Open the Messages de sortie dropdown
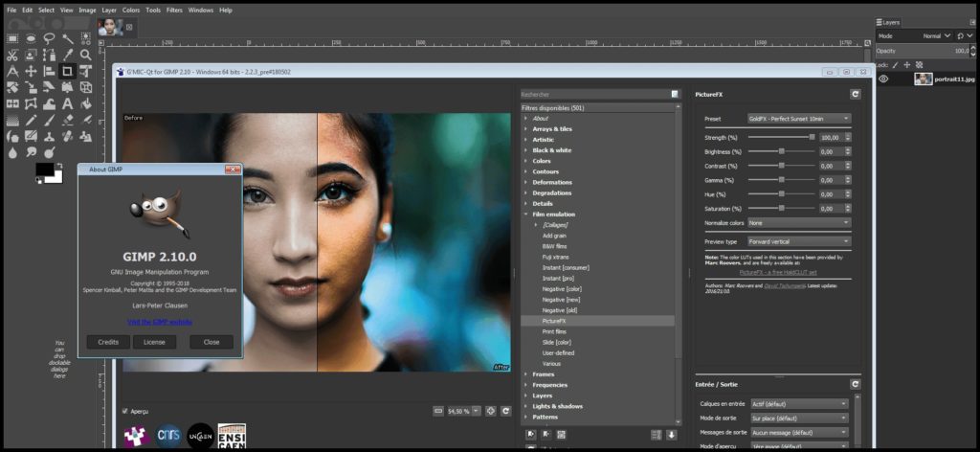 [x=799, y=433]
